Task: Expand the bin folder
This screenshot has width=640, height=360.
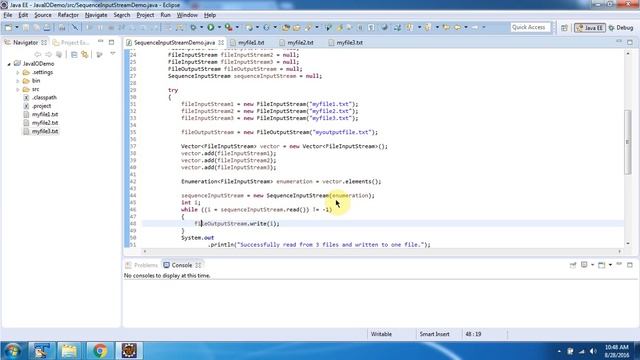Action: pos(18,81)
